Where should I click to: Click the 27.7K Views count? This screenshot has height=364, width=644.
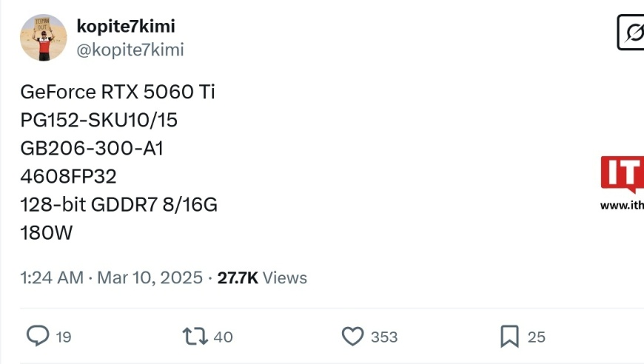[x=262, y=278]
